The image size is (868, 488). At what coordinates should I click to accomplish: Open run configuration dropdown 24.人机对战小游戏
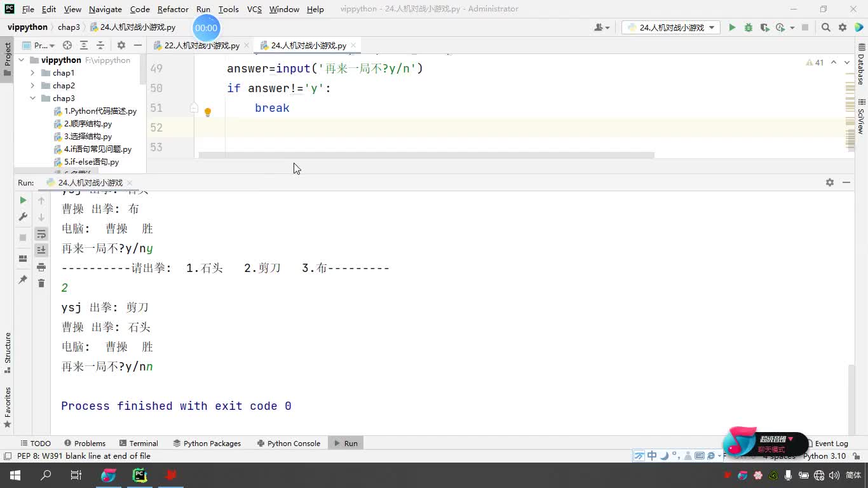pos(671,27)
